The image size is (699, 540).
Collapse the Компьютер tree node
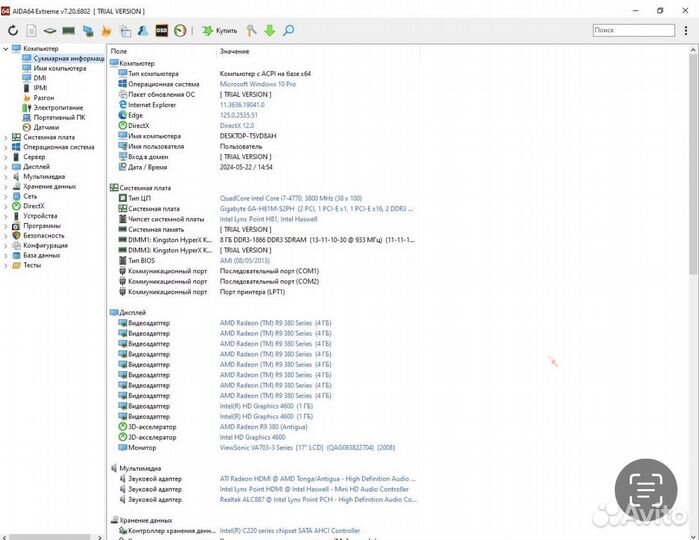click(x=6, y=49)
